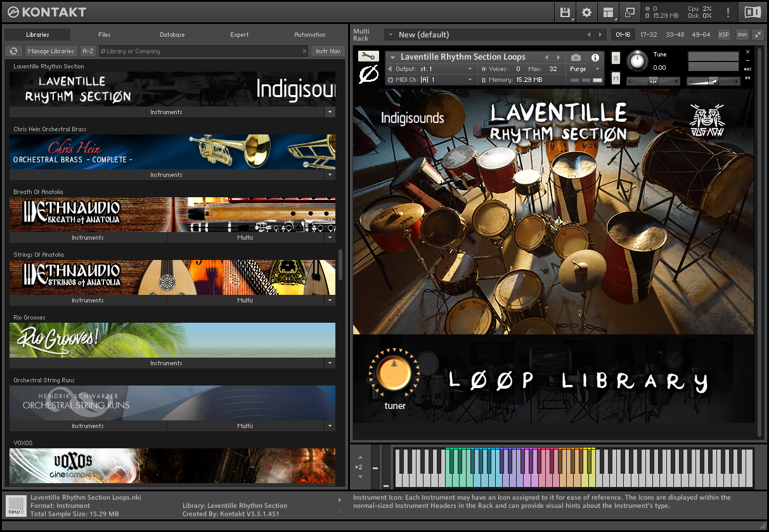The height and width of the screenshot is (532, 769).
Task: Click the Tune knob
Action: point(638,61)
